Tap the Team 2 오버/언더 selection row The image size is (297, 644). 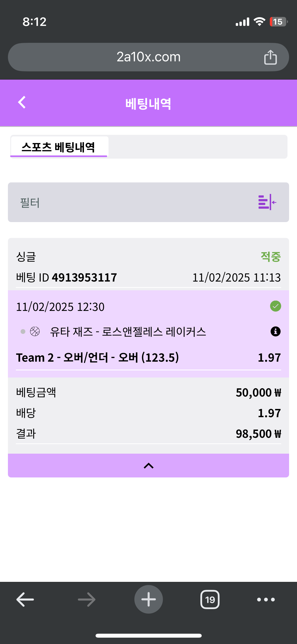98,358
